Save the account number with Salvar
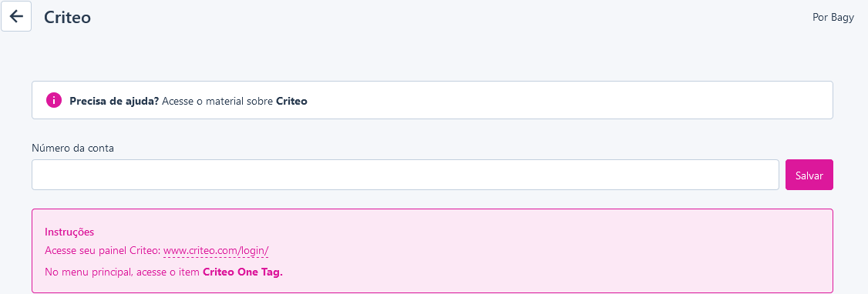Screen dimensions: 868x294 coord(809,175)
